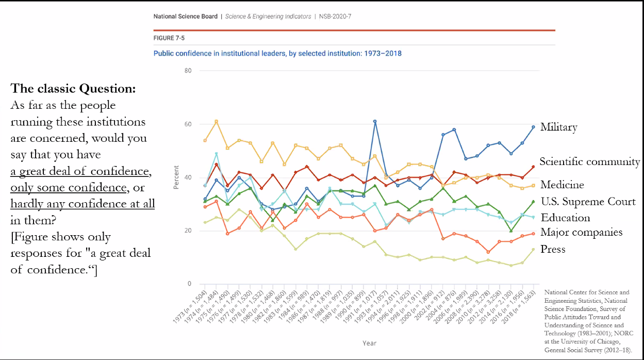The height and width of the screenshot is (360, 644).
Task: Select the 2018 (n = 1,563) axis label
Action: 523,308
